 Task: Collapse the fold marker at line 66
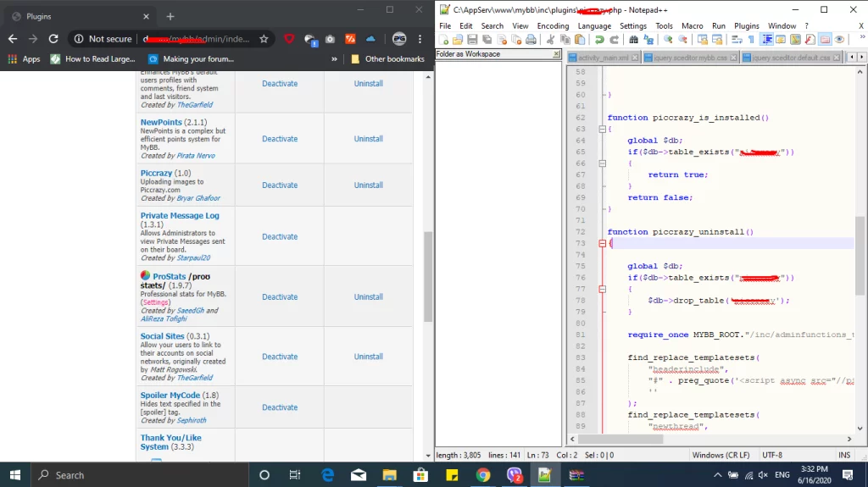(x=603, y=163)
